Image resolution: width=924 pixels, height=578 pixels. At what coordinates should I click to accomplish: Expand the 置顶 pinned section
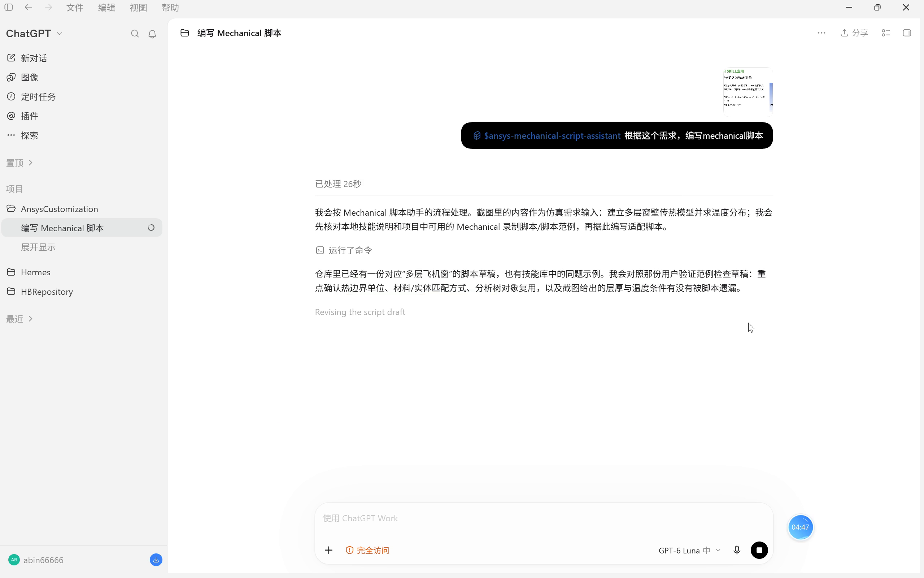coord(19,163)
